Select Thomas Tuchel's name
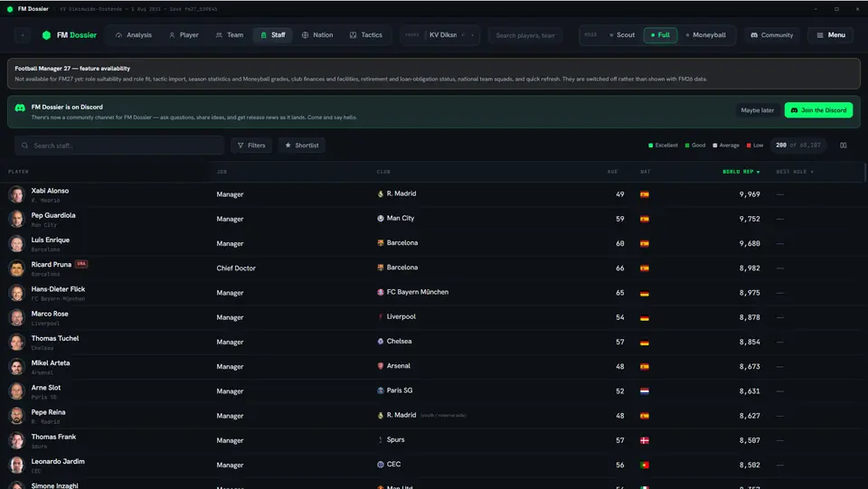Screen dimensions: 868x489 tap(55, 339)
